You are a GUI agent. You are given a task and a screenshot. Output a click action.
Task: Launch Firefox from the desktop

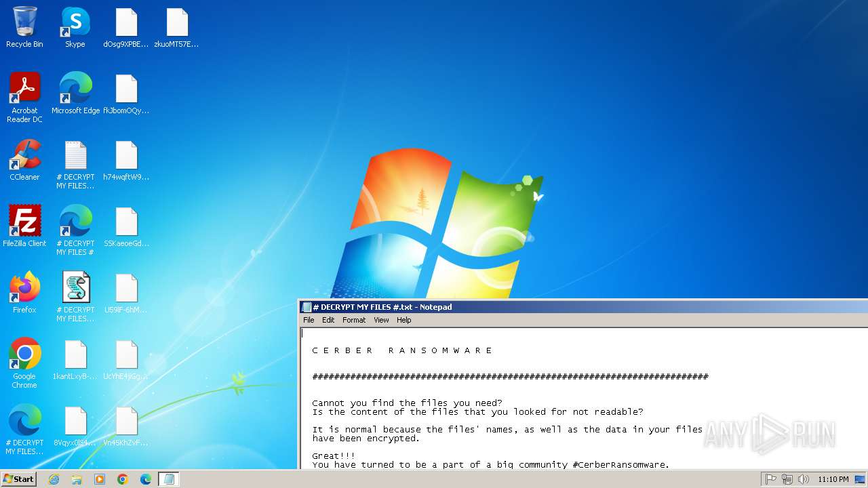tap(24, 293)
